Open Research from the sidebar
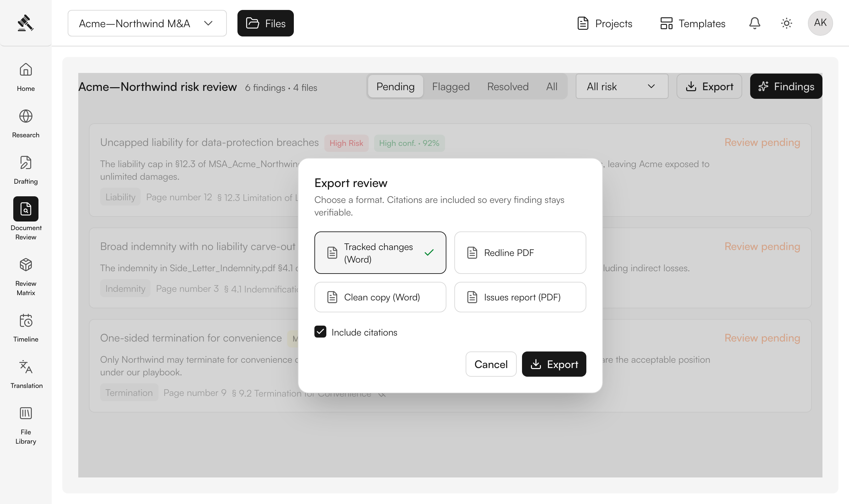Image resolution: width=849 pixels, height=504 pixels. (26, 124)
